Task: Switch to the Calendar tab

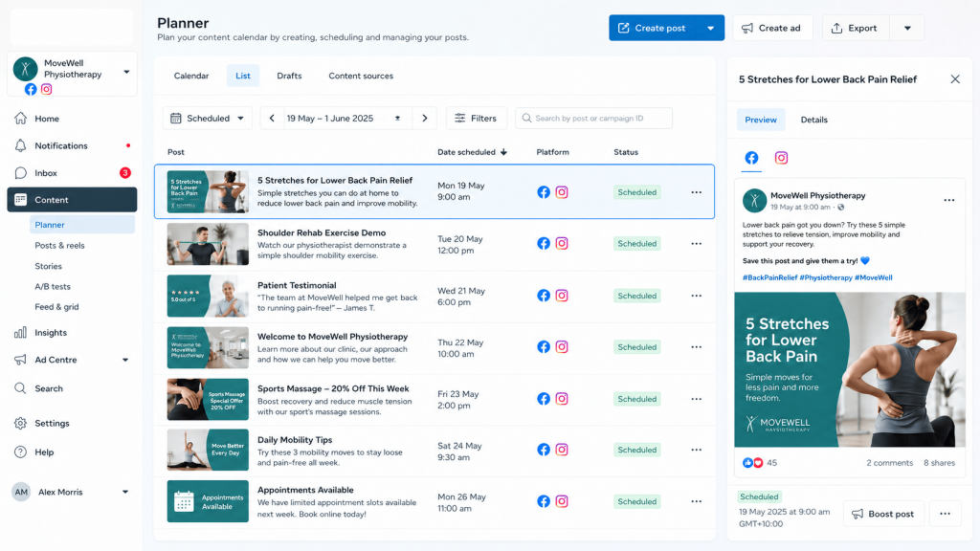Action: pos(191,76)
